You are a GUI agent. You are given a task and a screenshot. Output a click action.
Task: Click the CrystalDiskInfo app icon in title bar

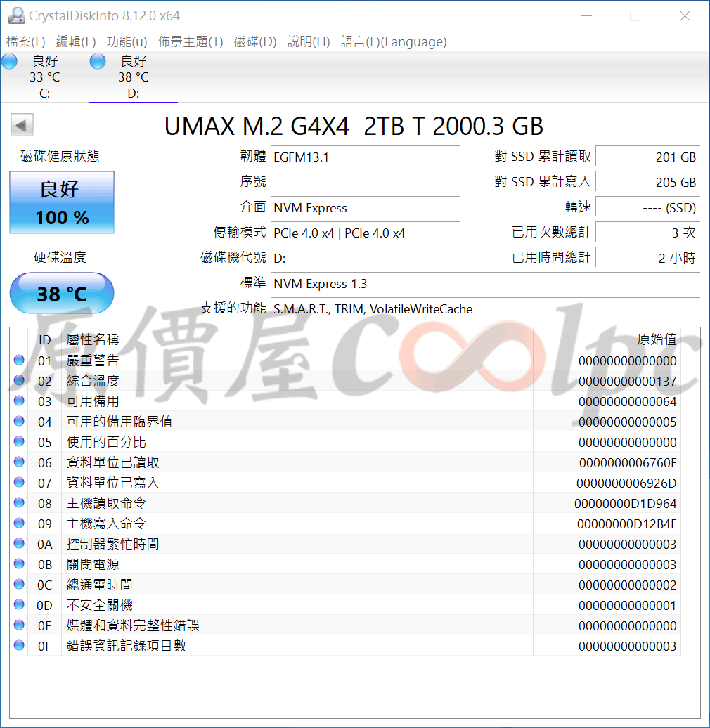[16, 15]
